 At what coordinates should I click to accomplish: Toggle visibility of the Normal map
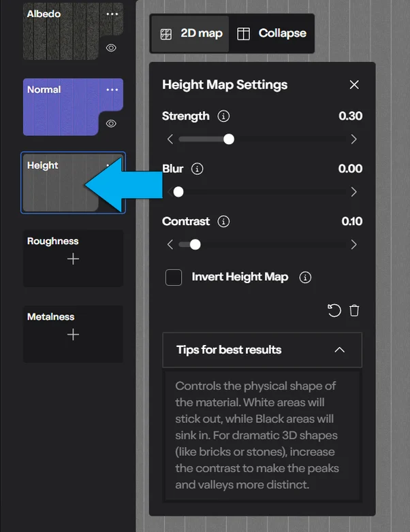click(x=111, y=124)
